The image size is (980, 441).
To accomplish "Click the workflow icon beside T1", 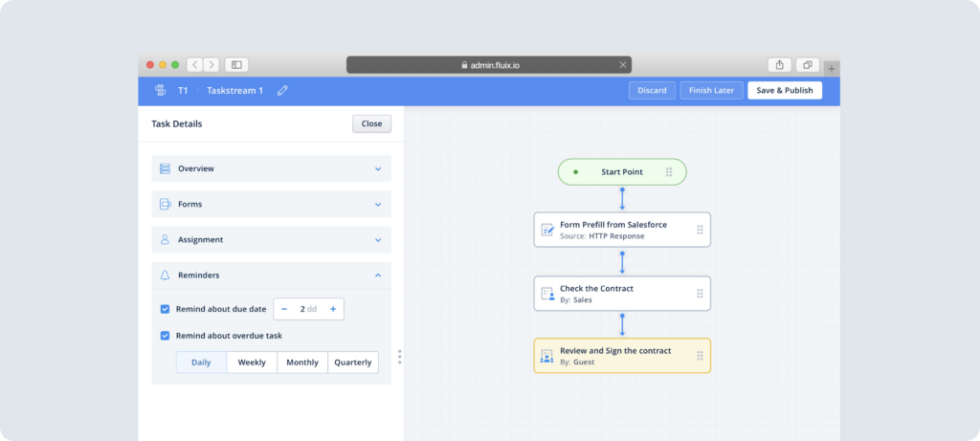I will pyautogui.click(x=160, y=91).
